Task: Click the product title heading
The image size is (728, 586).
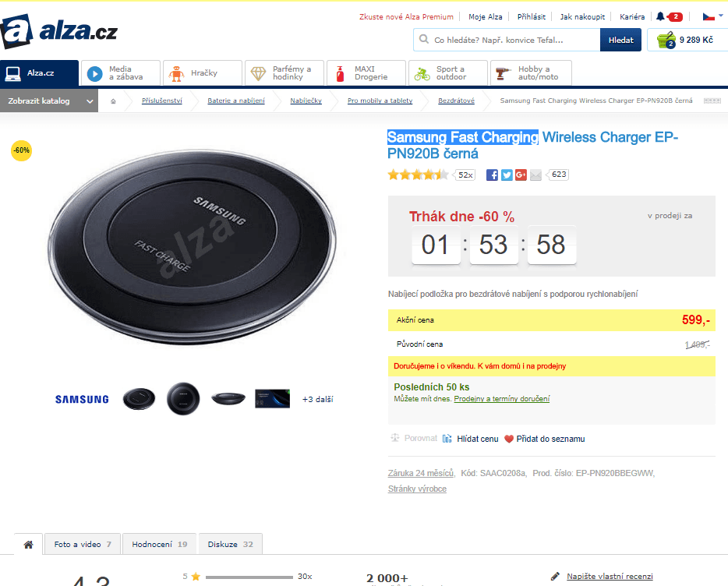Action: point(533,146)
